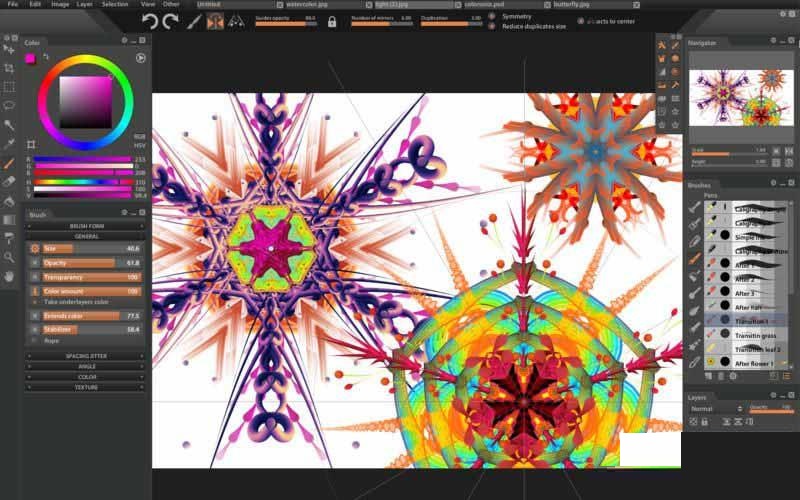Toggle the checkbox left of 'to center'
The width and height of the screenshot is (800, 500).
pos(581,21)
